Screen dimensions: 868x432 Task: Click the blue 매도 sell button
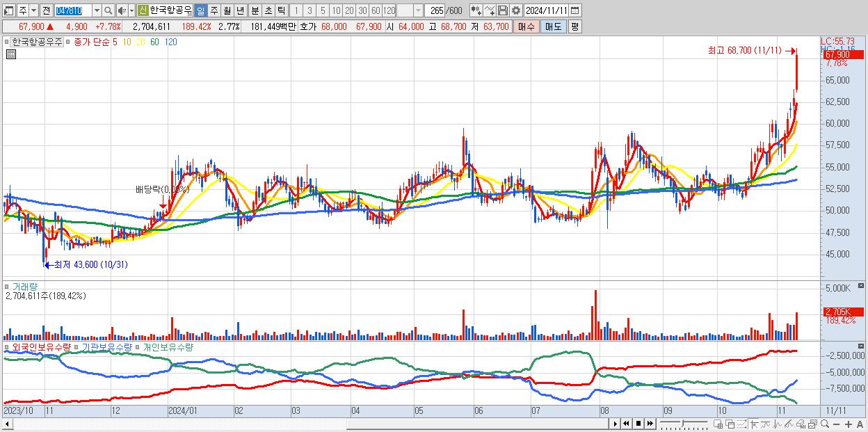(554, 26)
